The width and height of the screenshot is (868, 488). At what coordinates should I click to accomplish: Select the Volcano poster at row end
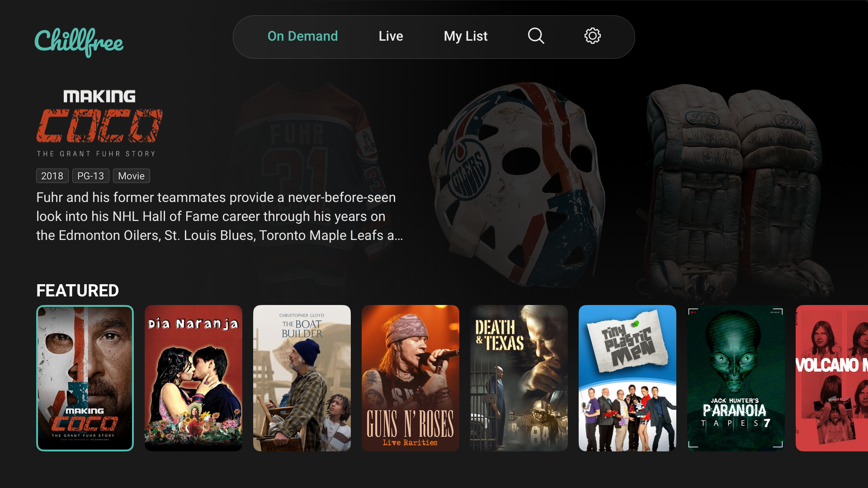coord(832,378)
